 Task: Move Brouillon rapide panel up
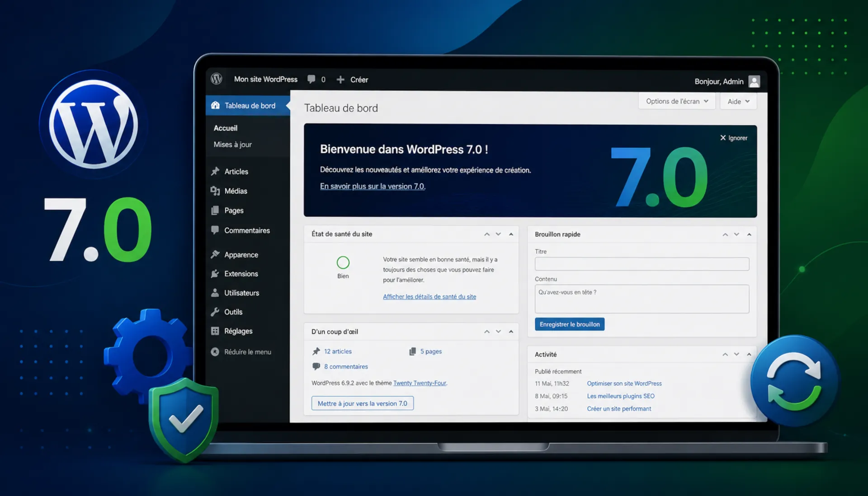click(x=725, y=234)
